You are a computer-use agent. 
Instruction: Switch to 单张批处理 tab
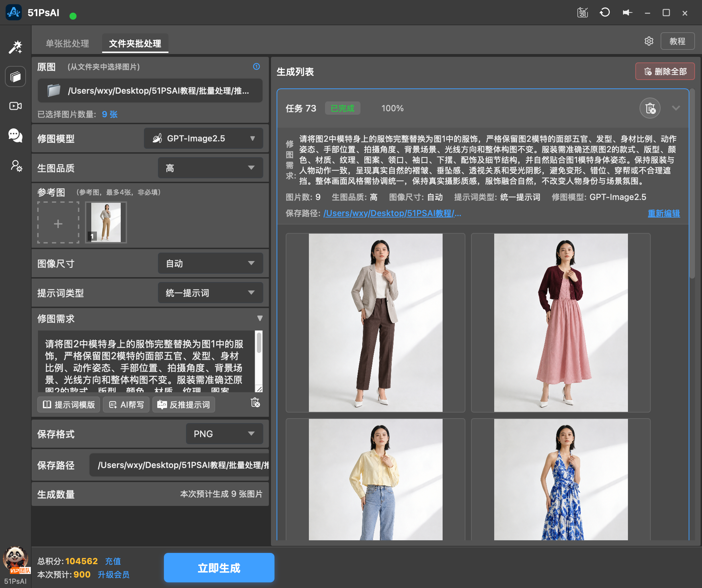coord(67,44)
